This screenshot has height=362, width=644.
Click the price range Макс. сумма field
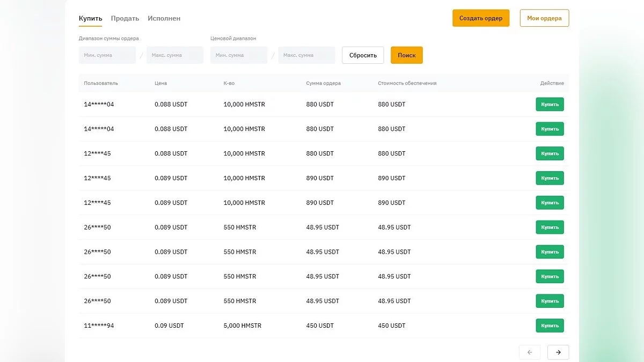pyautogui.click(x=306, y=55)
